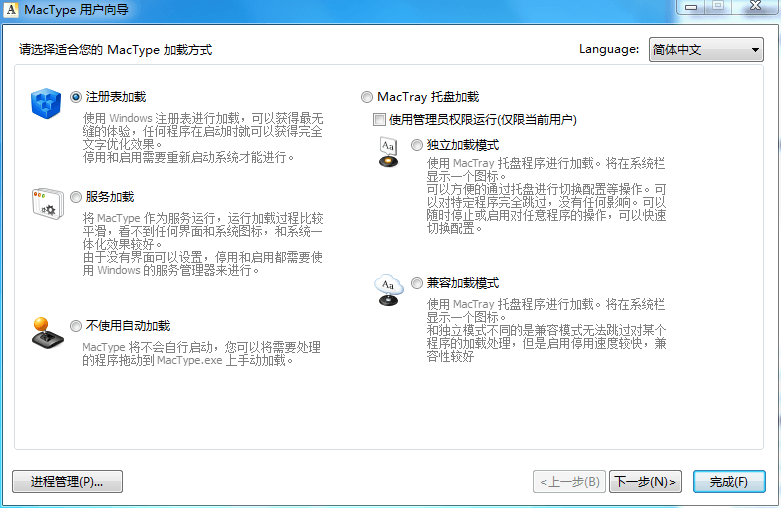
Task: Select 服务加载 radio button
Action: click(76, 197)
